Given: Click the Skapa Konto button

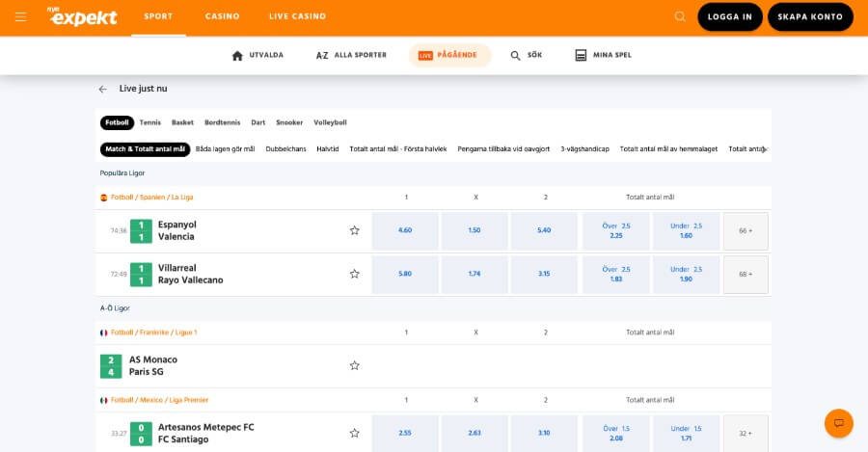Looking at the screenshot, I should (x=810, y=16).
